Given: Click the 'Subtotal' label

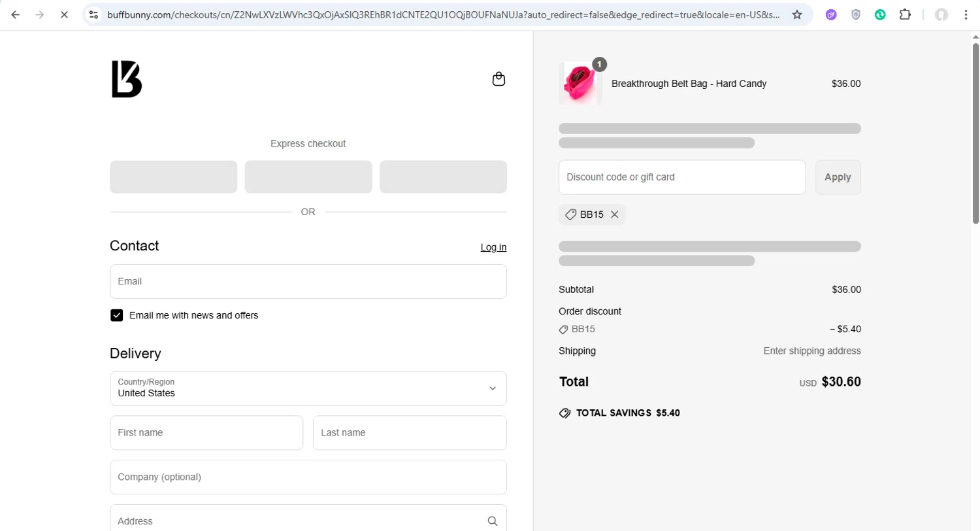Looking at the screenshot, I should [x=576, y=290].
